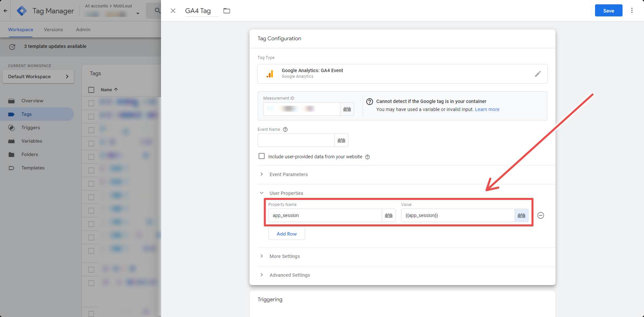Check the fifth tag row checkbox

click(x=91, y=157)
